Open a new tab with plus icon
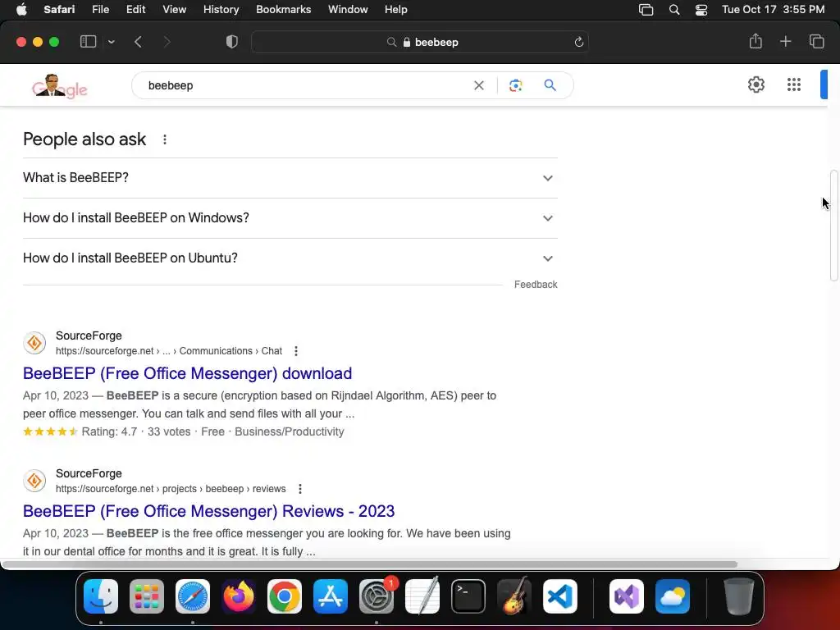The width and height of the screenshot is (840, 630). coord(785,41)
